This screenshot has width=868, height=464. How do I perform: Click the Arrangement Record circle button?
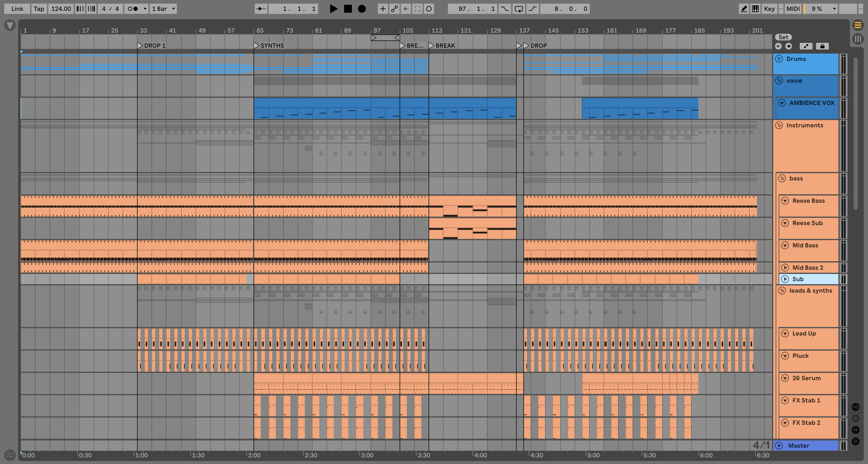tap(362, 9)
